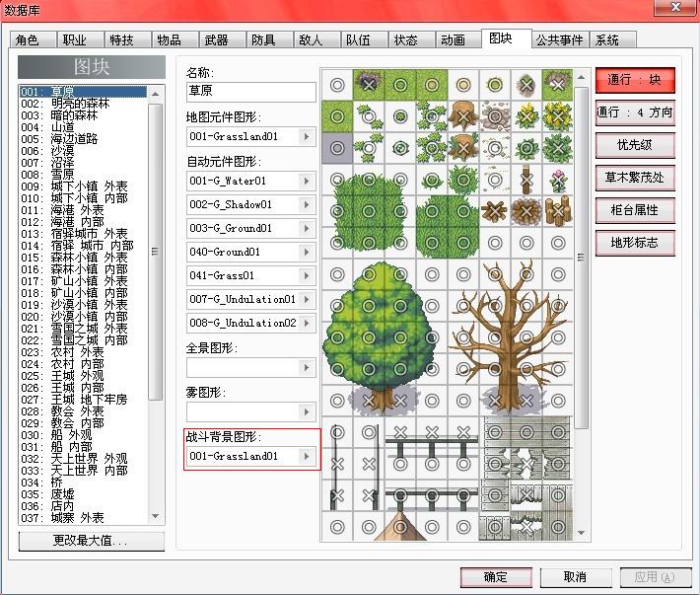
Task: Click the top-right rock on grass tile
Action: tap(558, 85)
